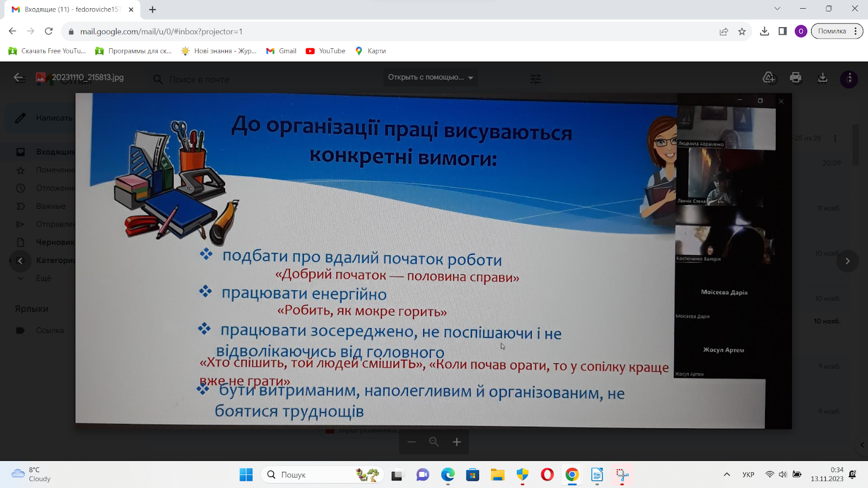Image resolution: width=868 pixels, height=488 pixels.
Task: Bookmark this page with star icon
Action: 742,31
